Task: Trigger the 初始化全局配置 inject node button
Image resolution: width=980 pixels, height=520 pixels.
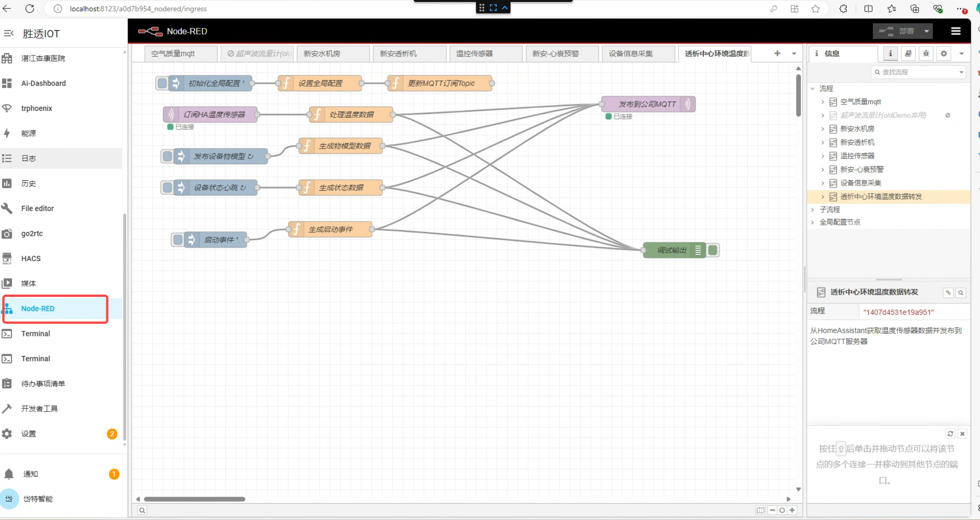Action: tap(162, 83)
